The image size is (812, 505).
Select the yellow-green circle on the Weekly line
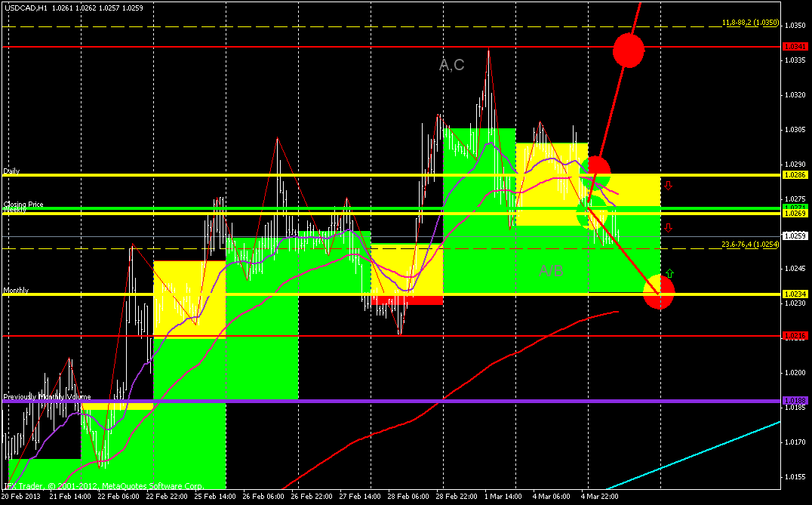[x=592, y=212]
